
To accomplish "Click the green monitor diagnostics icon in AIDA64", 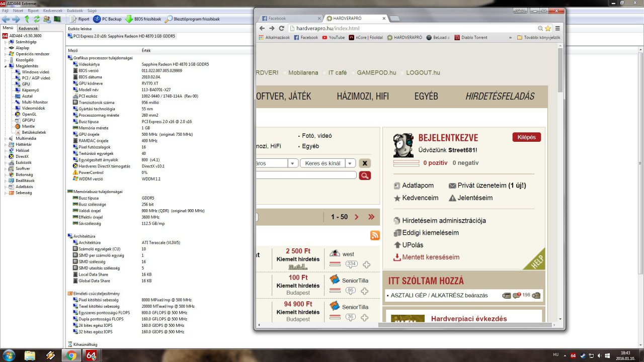I will [57, 19].
